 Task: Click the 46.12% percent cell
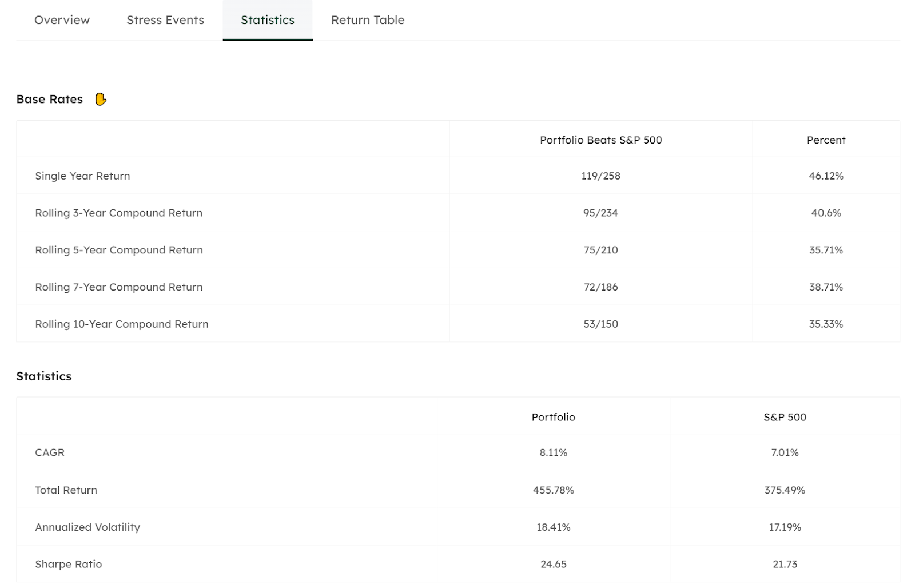tap(826, 176)
